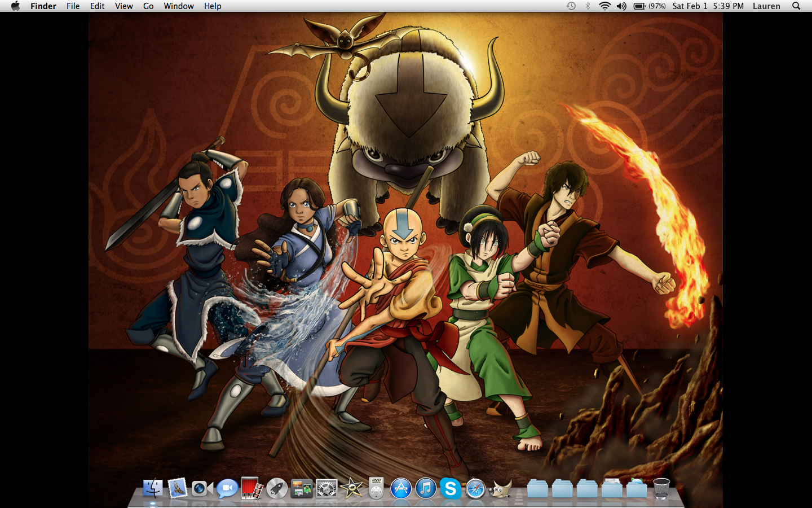Open the Go menu
Image resolution: width=812 pixels, height=508 pixels.
(x=148, y=6)
